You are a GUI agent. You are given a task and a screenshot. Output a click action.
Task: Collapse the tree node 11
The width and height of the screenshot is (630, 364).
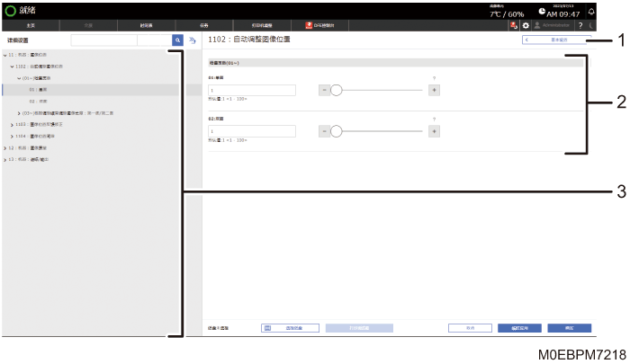(x=4, y=55)
